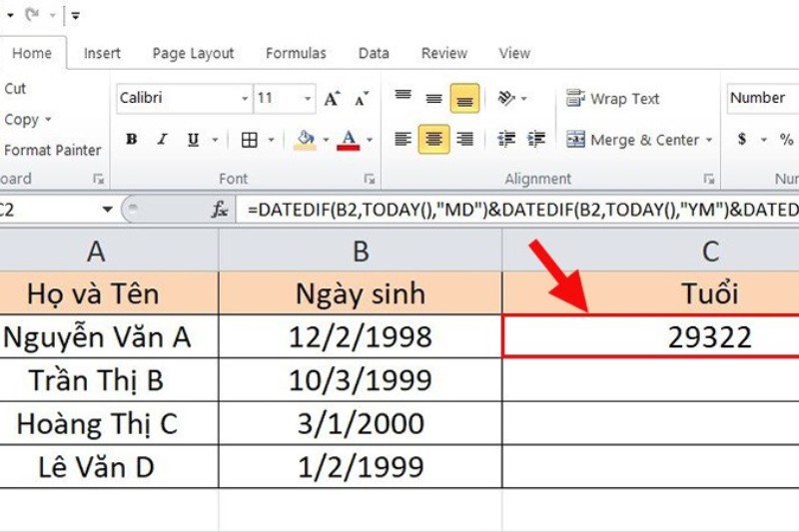The height and width of the screenshot is (532, 799).
Task: Select cell with date 12/2/1998
Action: (x=361, y=336)
